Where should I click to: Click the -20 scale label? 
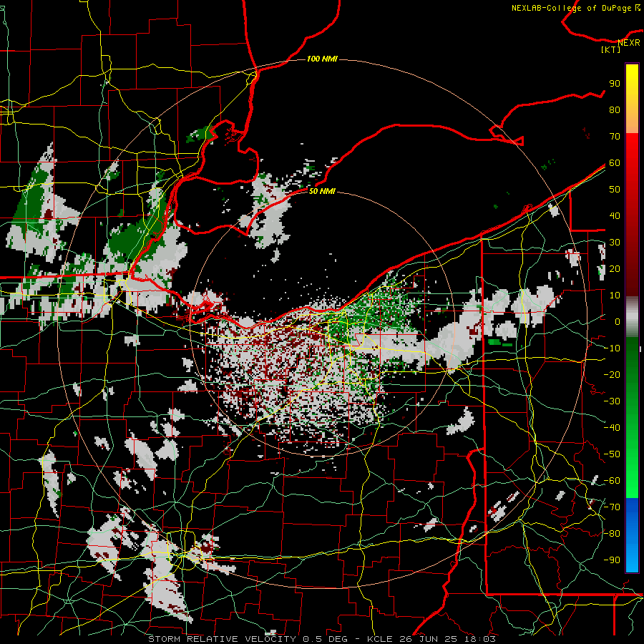612,374
